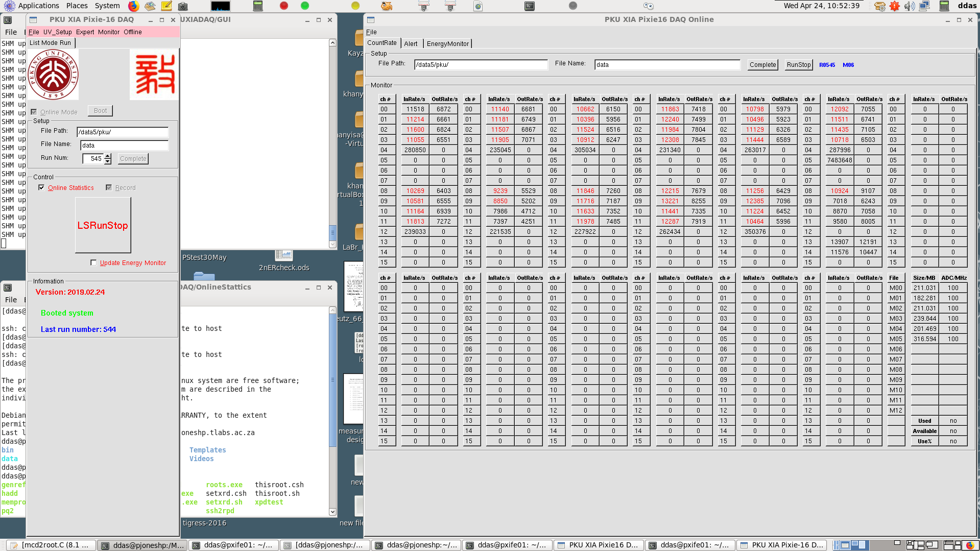
Task: Focus File Name field in DAQ Online
Action: [667, 65]
